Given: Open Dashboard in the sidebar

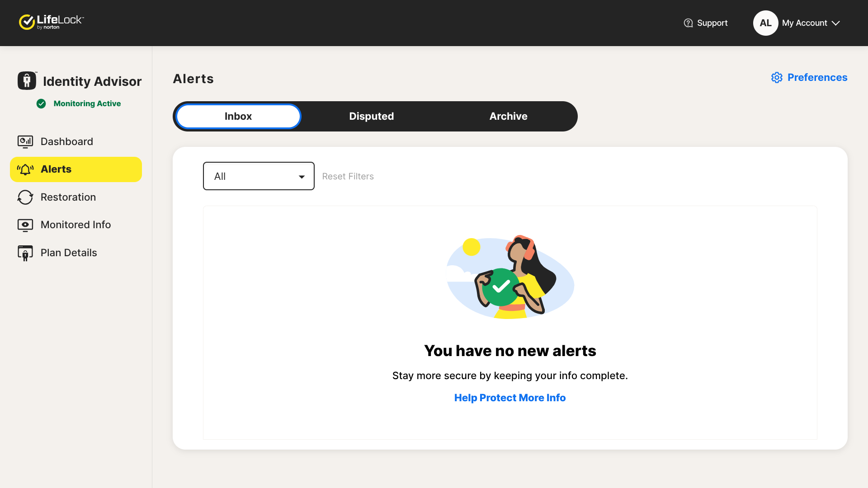Looking at the screenshot, I should pyautogui.click(x=76, y=142).
